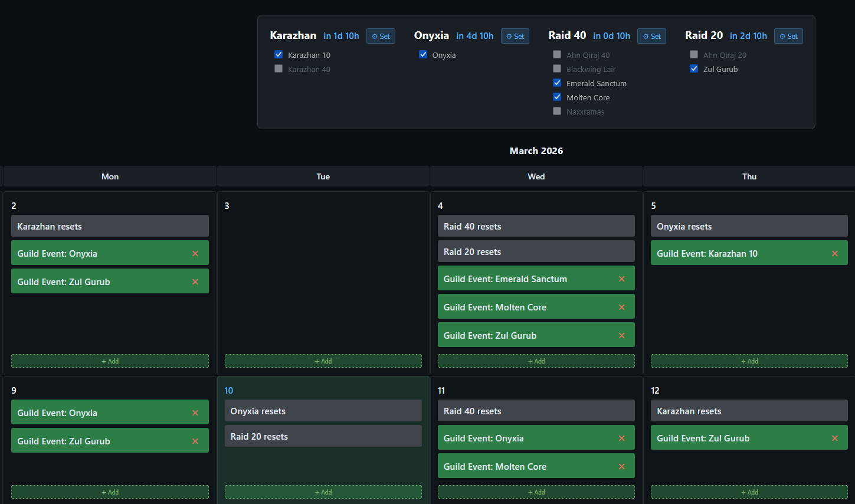Set the Raid 20 reset timer
The image size is (855, 504).
788,36
